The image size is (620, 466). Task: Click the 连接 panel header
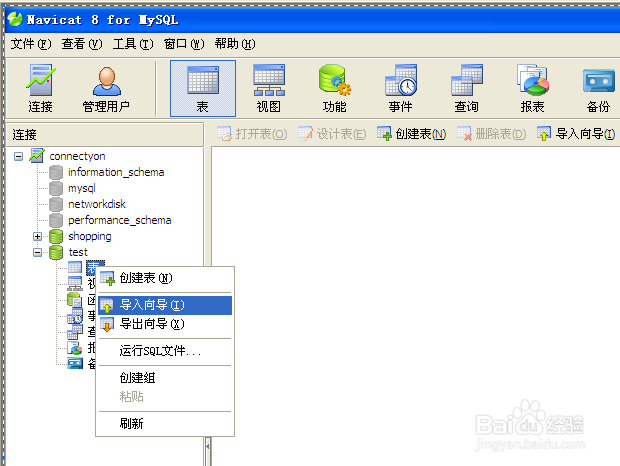click(105, 135)
